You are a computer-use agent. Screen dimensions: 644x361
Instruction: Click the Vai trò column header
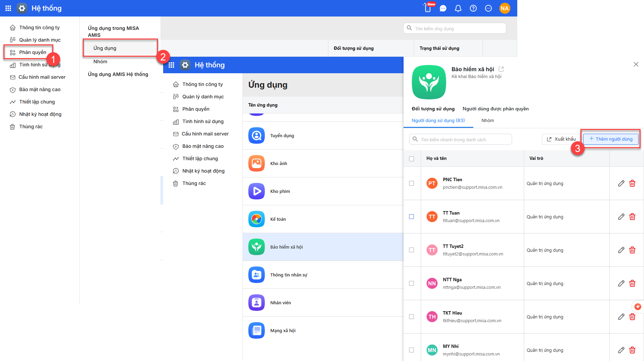(536, 158)
